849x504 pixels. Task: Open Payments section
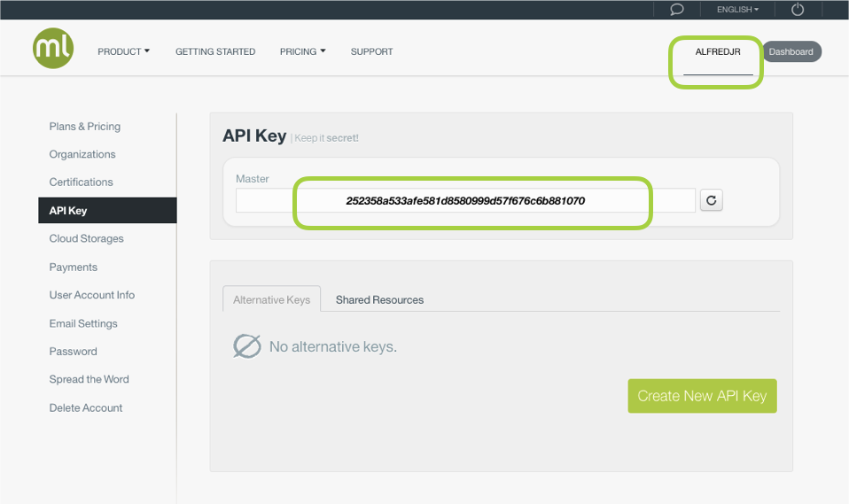click(x=73, y=267)
